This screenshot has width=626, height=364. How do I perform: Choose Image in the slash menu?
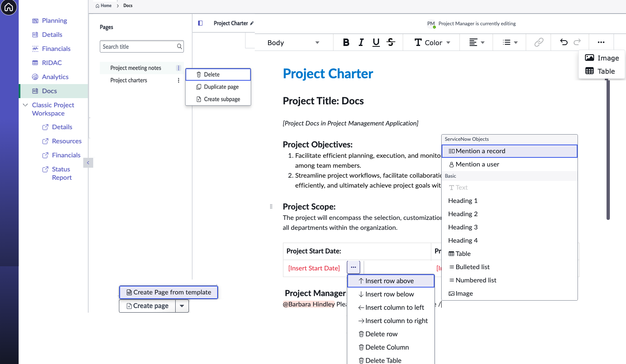(510, 294)
